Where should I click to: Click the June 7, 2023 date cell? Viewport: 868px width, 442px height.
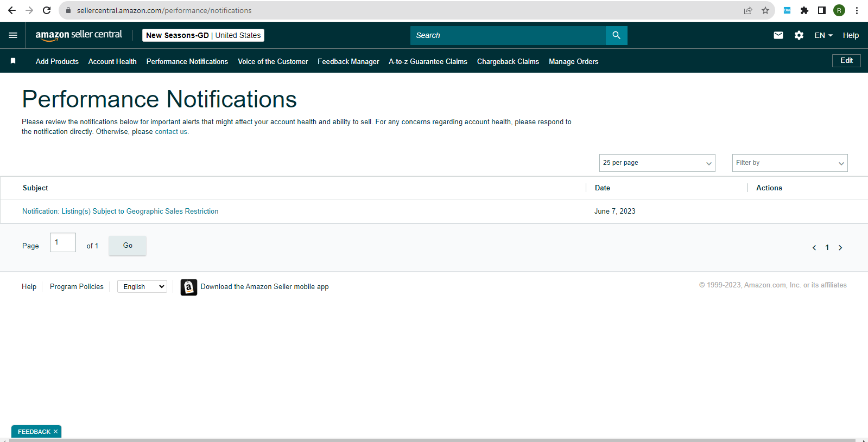pos(614,212)
